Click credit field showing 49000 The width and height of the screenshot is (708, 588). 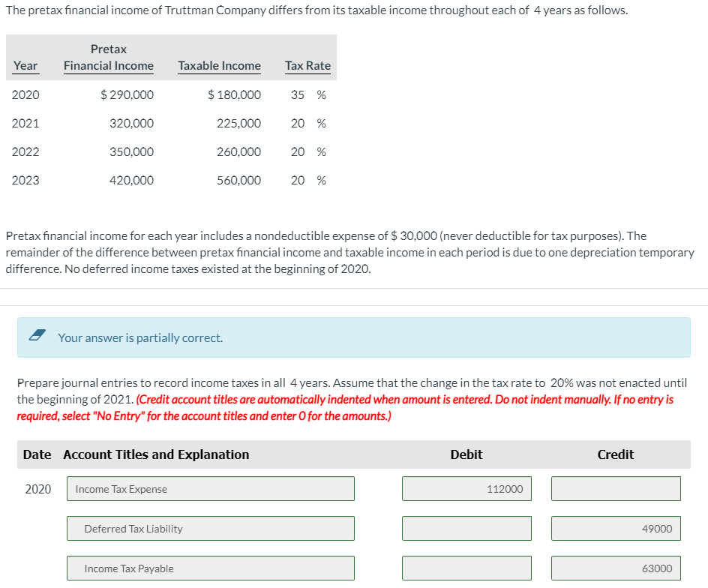[616, 529]
